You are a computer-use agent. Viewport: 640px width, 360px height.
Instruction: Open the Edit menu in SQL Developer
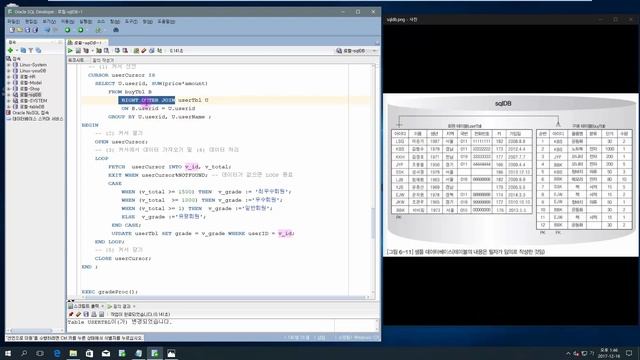click(x=31, y=21)
